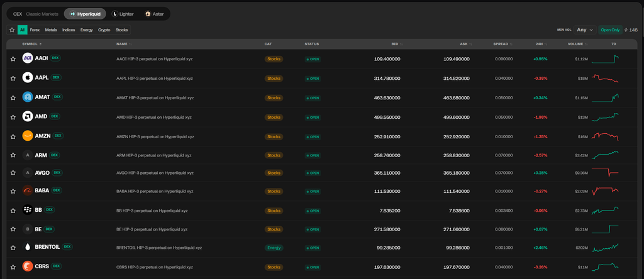Click the BABA symbol label
Screen dimensions: 644x279
click(x=42, y=190)
